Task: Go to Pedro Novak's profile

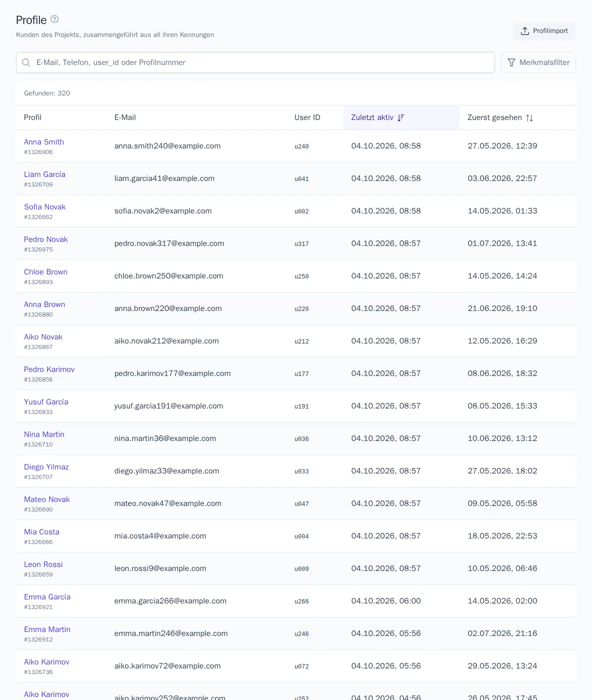Action: [x=46, y=239]
